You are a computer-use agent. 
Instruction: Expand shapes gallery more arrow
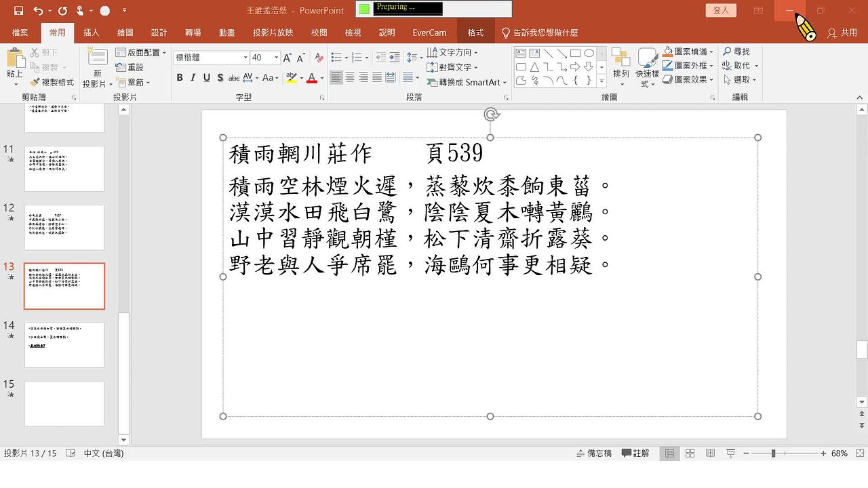(x=602, y=80)
